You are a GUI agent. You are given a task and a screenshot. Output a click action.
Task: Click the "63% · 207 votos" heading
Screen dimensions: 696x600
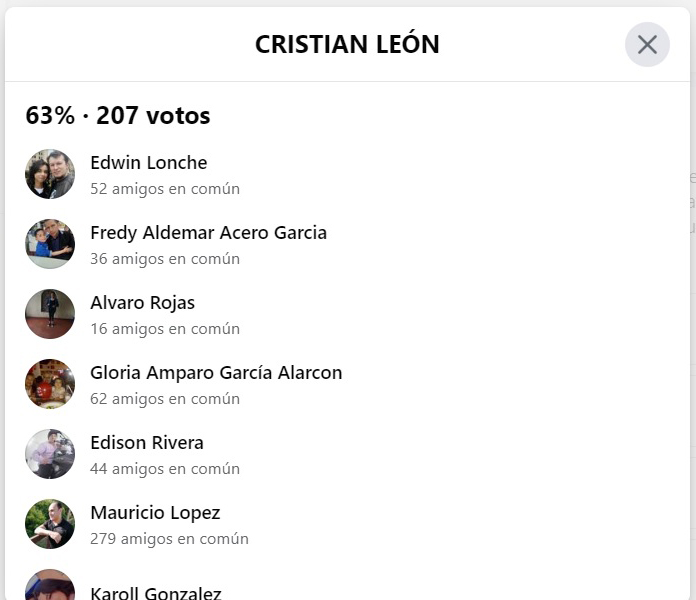[118, 116]
